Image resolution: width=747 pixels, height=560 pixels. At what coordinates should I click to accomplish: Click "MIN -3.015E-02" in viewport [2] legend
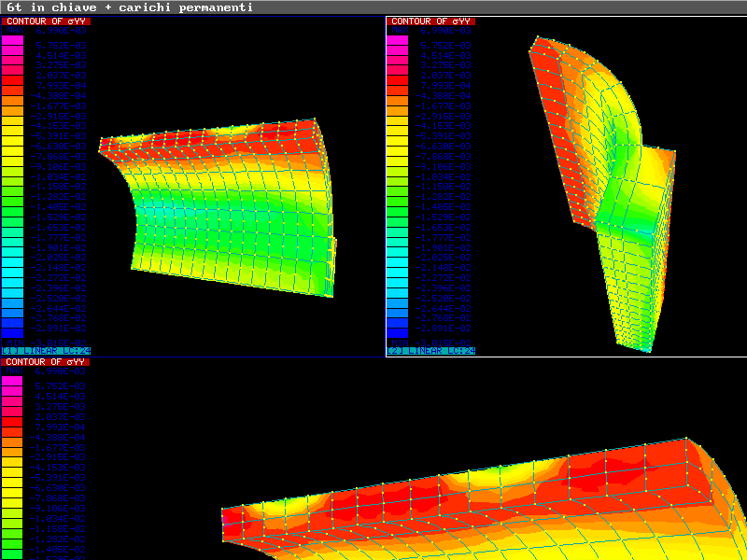pyautogui.click(x=430, y=343)
